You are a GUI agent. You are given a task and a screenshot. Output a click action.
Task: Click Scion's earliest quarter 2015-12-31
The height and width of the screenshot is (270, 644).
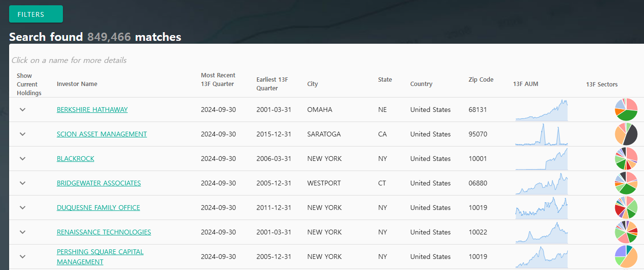pos(274,134)
